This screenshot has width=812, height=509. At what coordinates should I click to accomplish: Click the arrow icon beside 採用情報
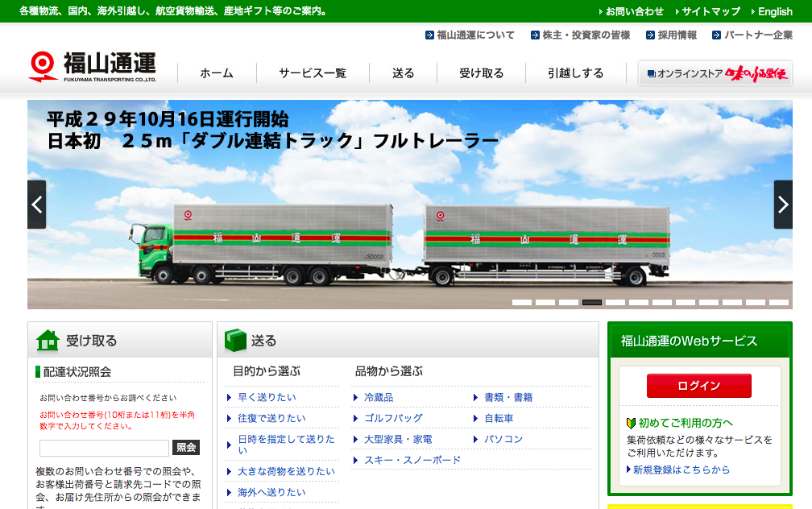coord(650,35)
